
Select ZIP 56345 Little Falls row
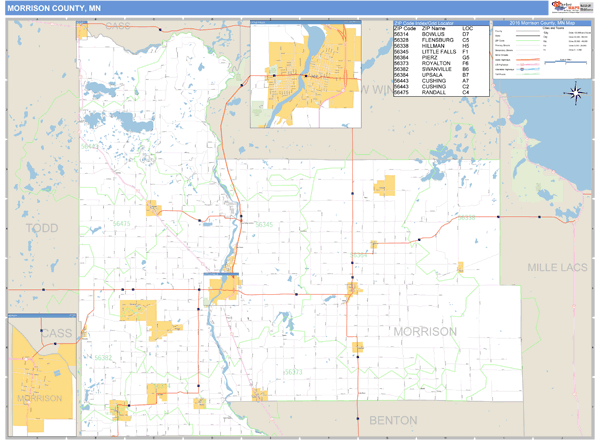click(425, 51)
